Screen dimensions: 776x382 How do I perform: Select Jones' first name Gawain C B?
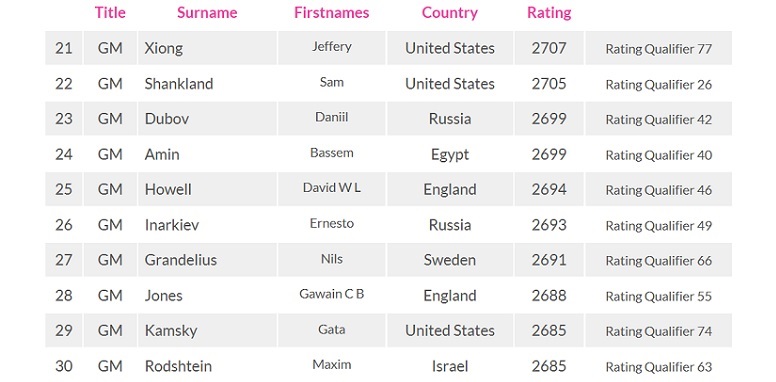point(332,294)
